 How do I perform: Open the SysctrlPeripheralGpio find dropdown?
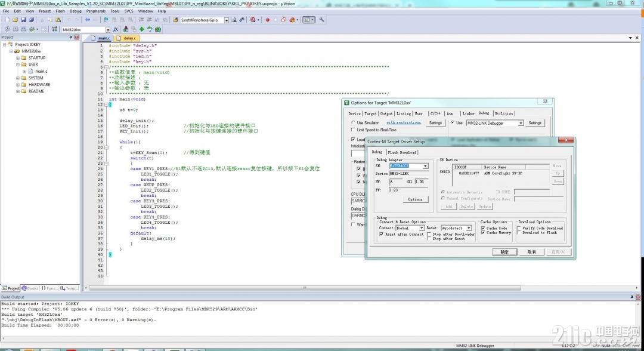pyautogui.click(x=227, y=20)
